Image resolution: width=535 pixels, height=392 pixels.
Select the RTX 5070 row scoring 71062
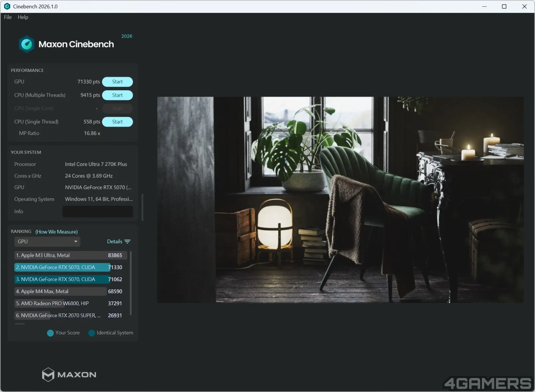(70, 279)
